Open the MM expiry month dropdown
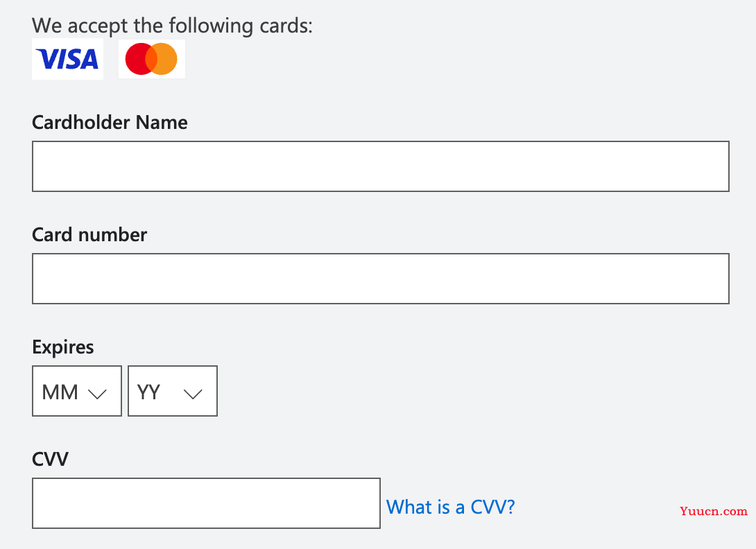This screenshot has width=756, height=549. point(77,391)
